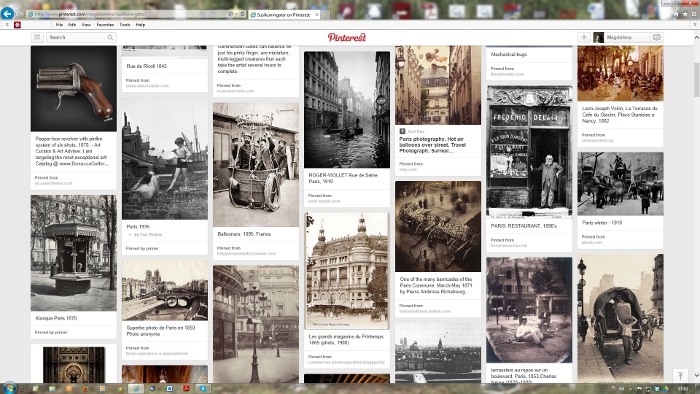
Task: Open the Magdalena profile menu
Action: 621,37
